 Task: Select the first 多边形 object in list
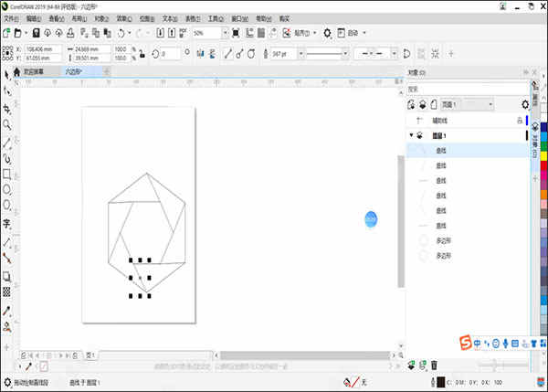click(448, 242)
